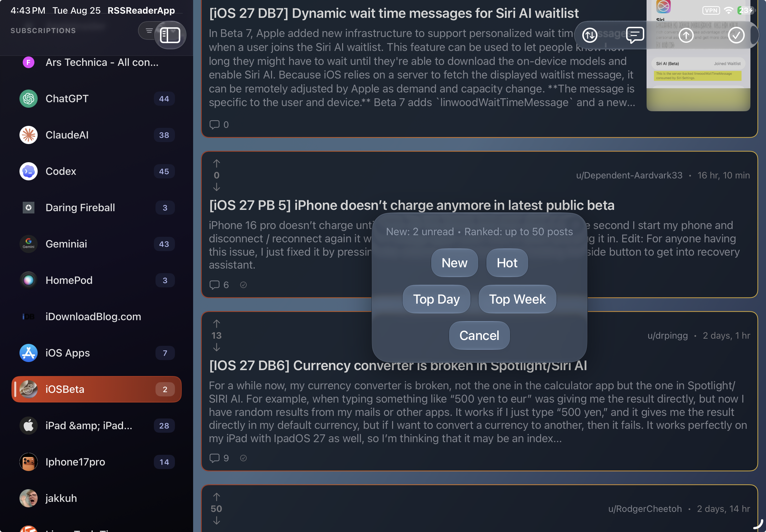Select the New sort option
The height and width of the screenshot is (532, 766).
[454, 263]
